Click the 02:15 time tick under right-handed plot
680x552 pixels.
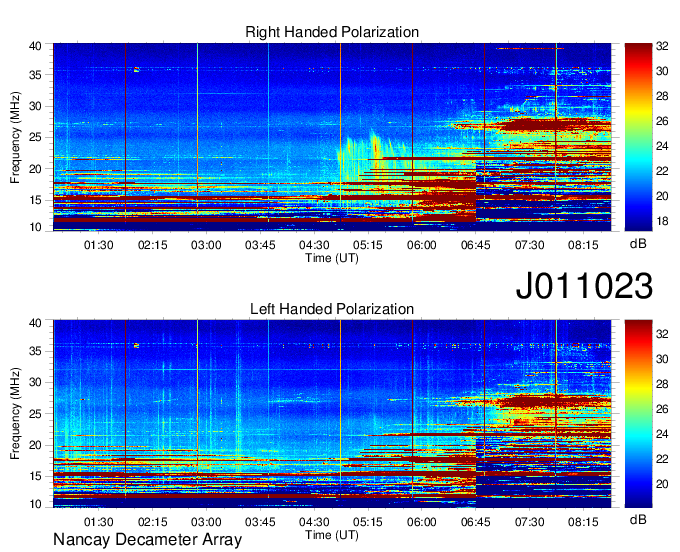(x=153, y=245)
